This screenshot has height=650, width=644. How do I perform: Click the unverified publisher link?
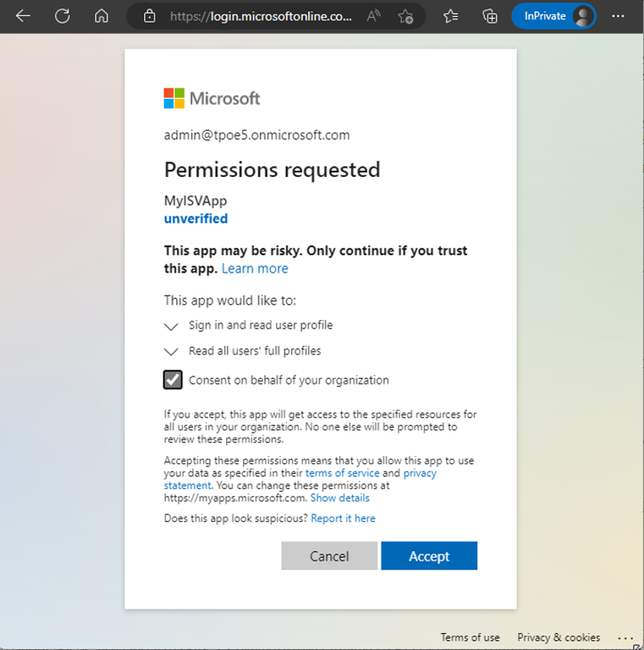pos(196,219)
